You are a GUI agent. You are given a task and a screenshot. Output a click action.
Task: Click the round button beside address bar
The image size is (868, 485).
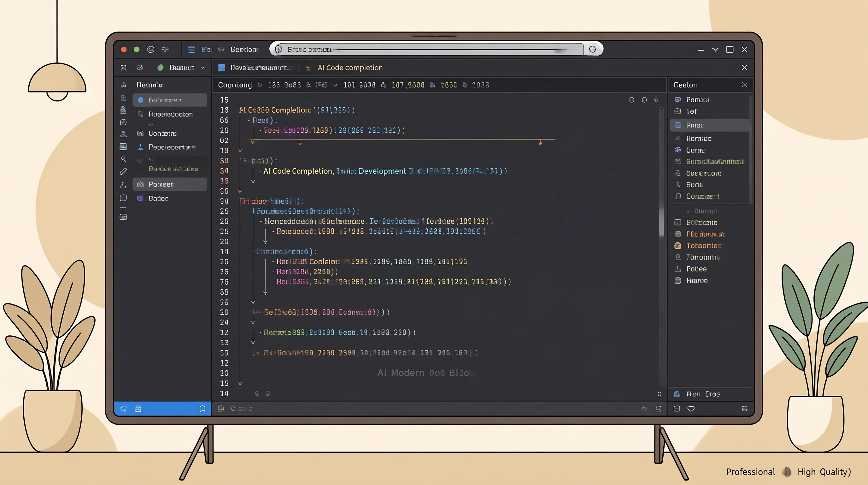point(592,49)
